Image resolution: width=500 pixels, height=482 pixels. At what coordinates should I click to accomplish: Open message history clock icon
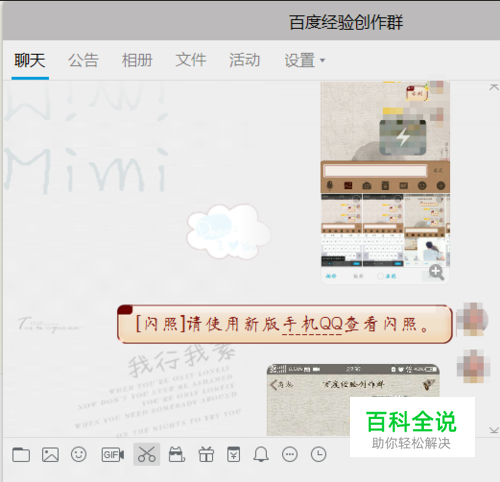click(x=318, y=454)
